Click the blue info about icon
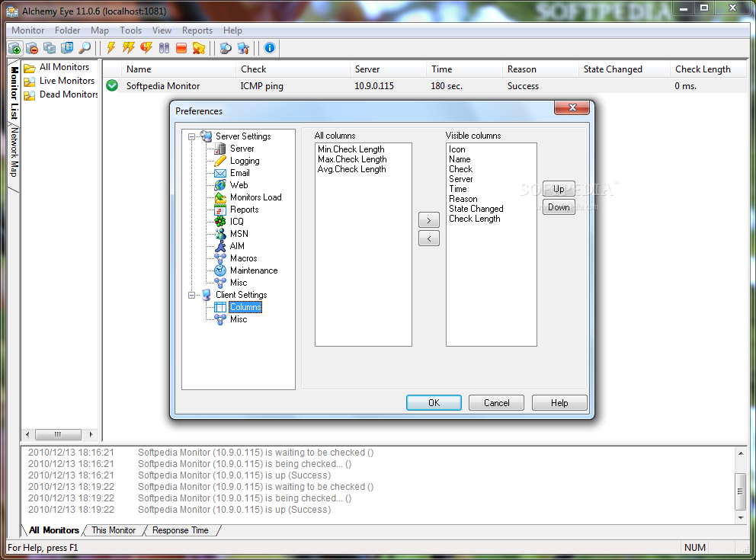 click(270, 48)
